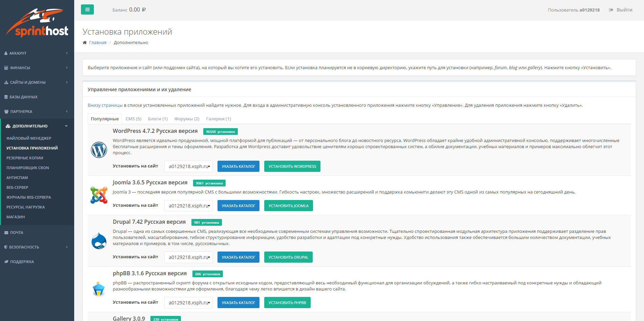Click the Главная breadcrumb link

pyautogui.click(x=98, y=43)
